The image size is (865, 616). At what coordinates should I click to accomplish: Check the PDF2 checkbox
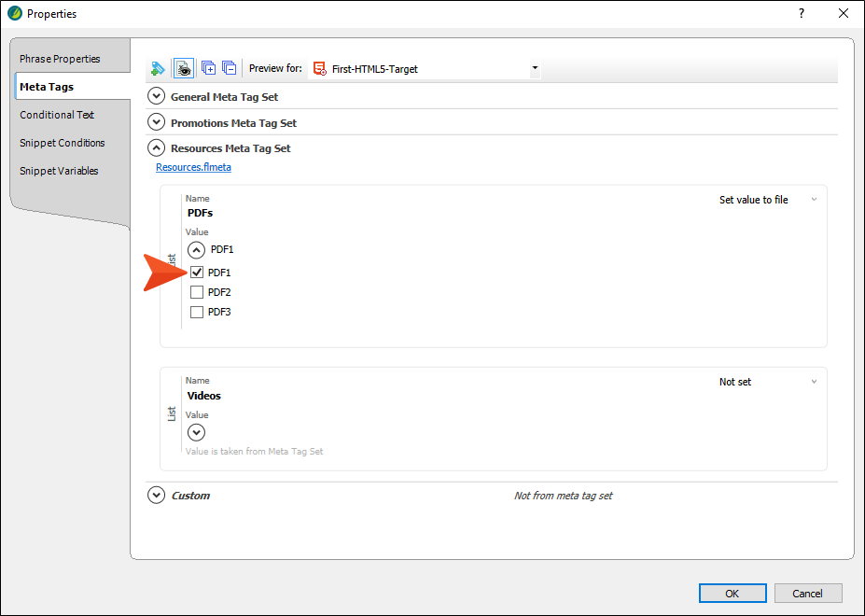(197, 292)
